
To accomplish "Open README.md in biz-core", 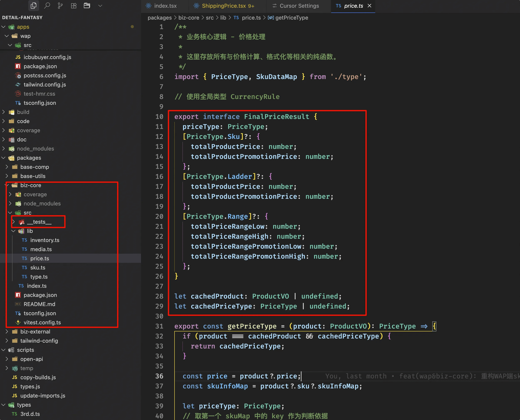I will [40, 304].
